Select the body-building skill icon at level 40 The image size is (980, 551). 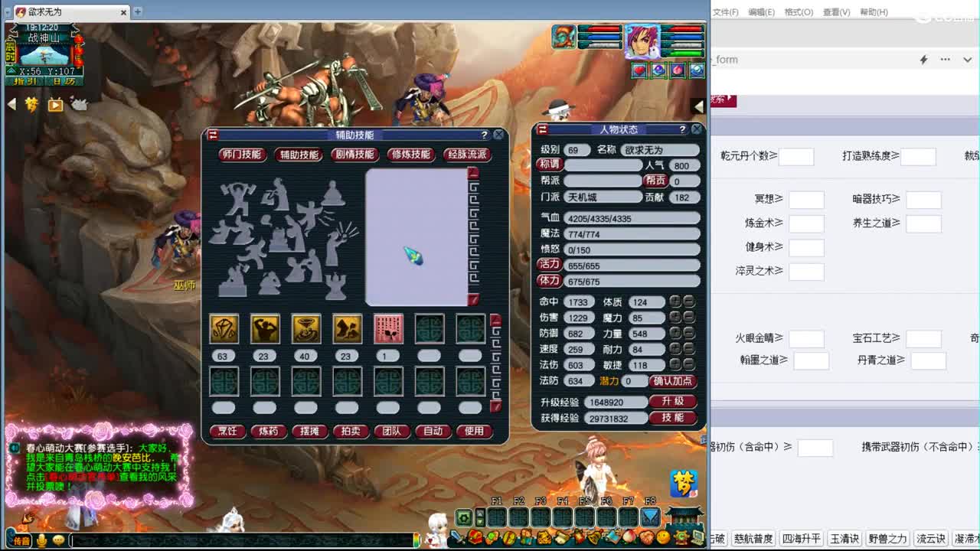pos(306,329)
